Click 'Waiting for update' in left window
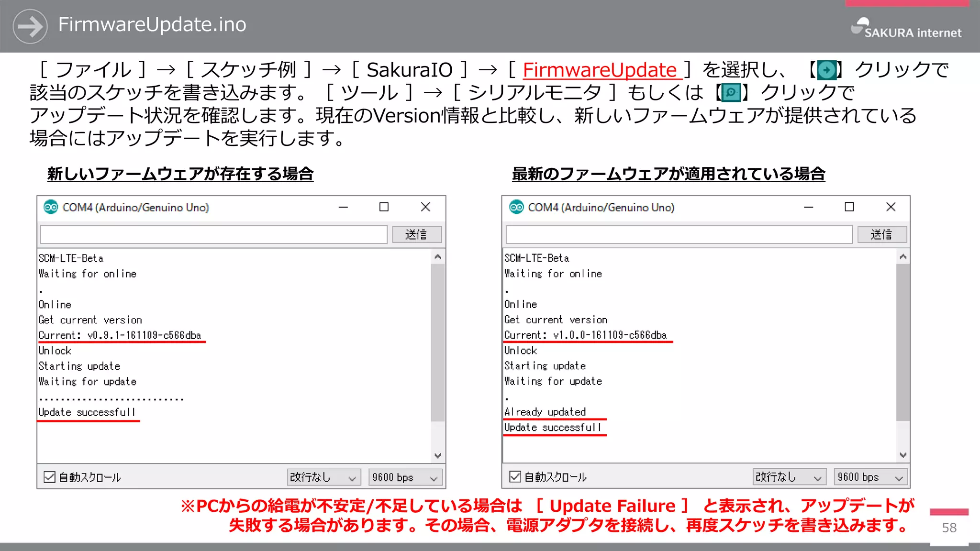 [88, 381]
